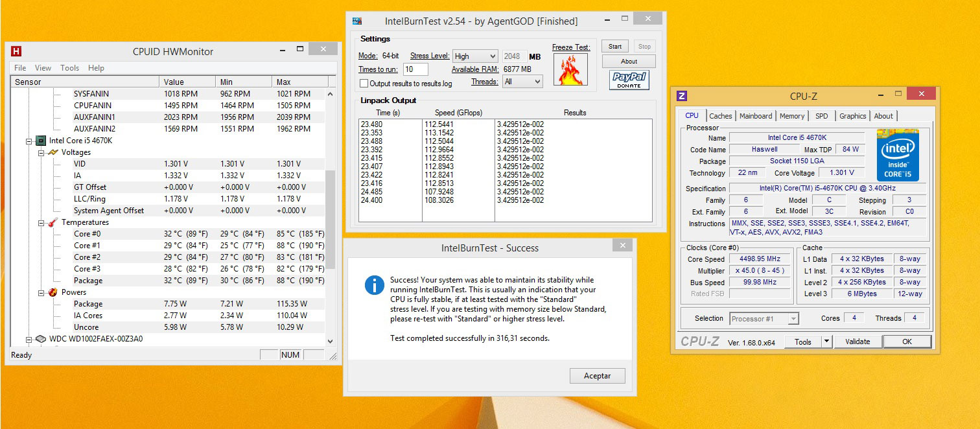
Task: Collapse the WDC WD1002FAEX drive node
Action: click(x=29, y=339)
